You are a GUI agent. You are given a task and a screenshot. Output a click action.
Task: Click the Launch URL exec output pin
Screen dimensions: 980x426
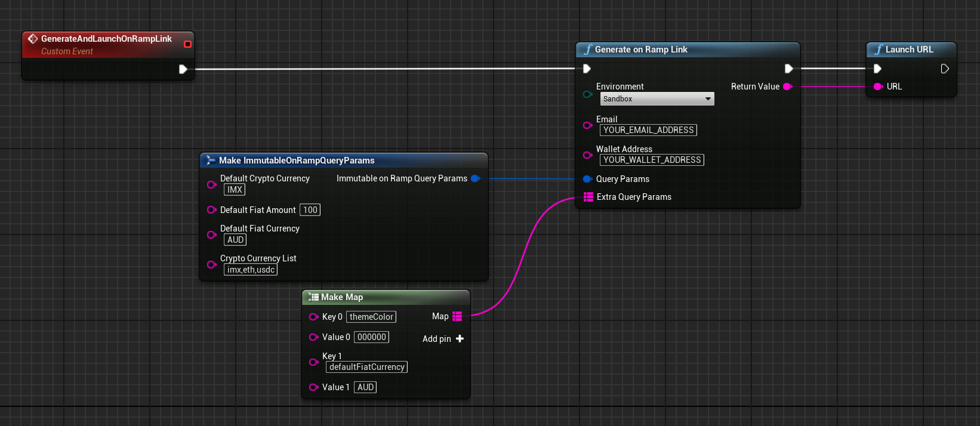coord(945,69)
